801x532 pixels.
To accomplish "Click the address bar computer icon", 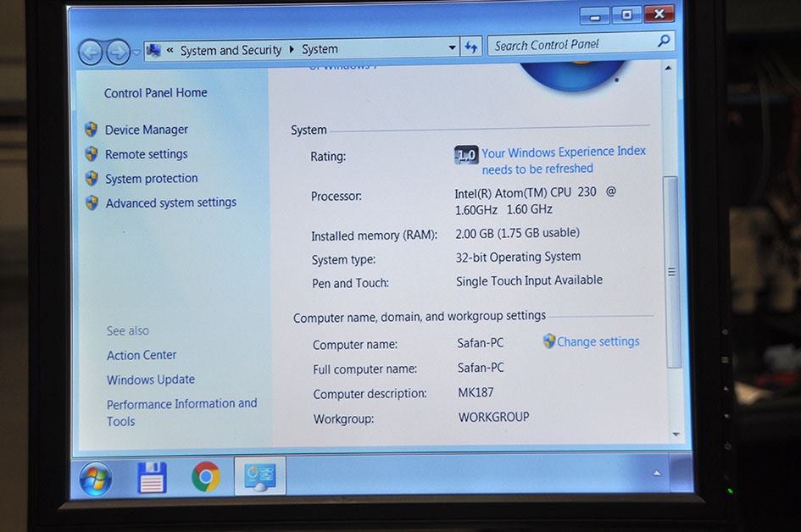I will pyautogui.click(x=153, y=50).
